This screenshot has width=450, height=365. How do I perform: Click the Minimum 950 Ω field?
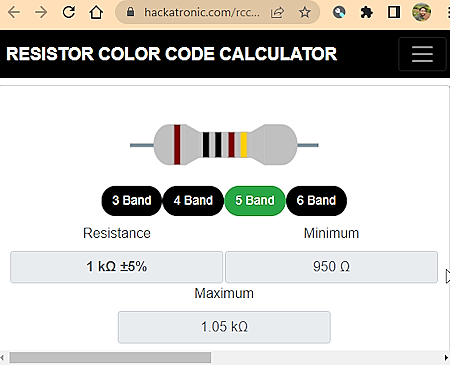click(331, 267)
